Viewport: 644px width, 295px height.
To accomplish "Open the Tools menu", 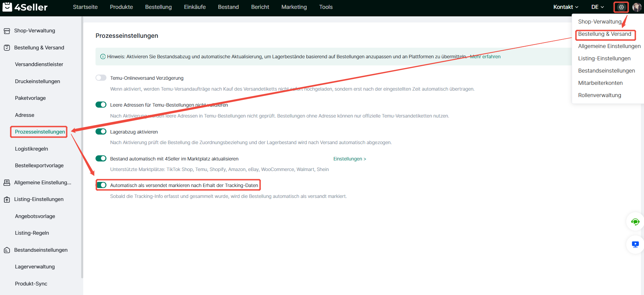I will [326, 7].
